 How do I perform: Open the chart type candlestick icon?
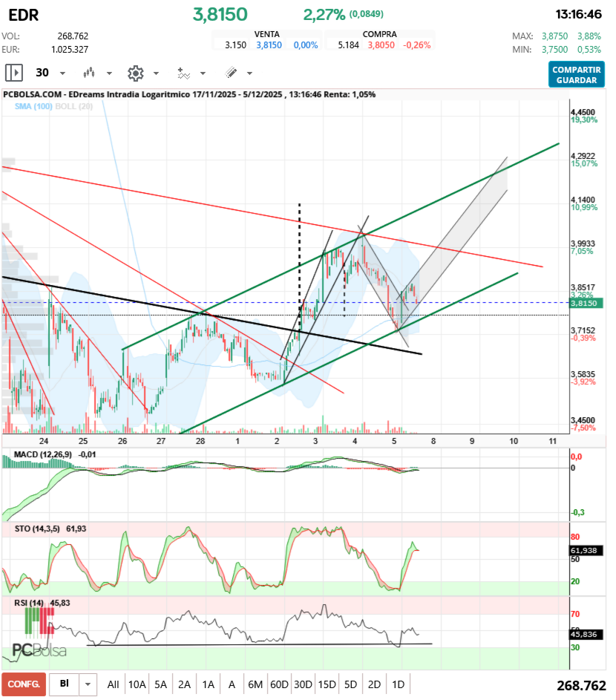(89, 72)
